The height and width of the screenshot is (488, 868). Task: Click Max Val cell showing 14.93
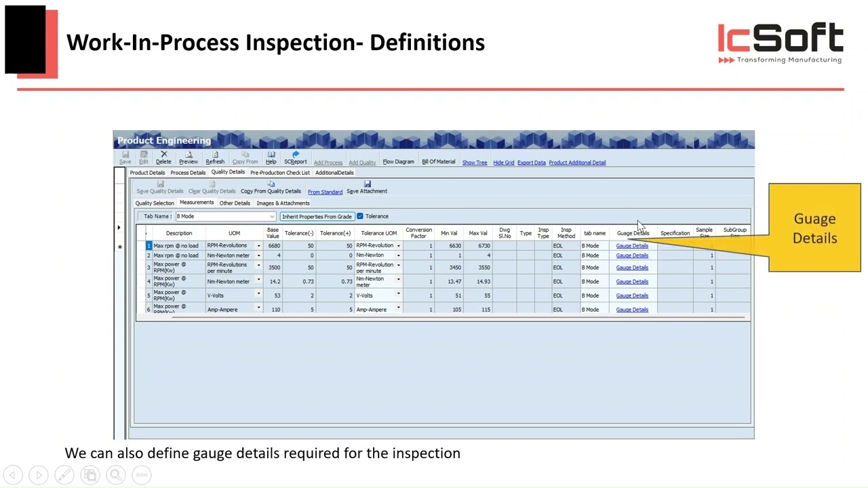(x=478, y=281)
